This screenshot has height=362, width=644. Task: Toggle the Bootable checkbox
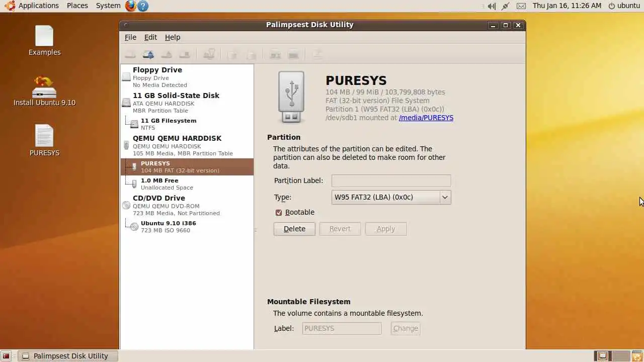[x=279, y=213]
